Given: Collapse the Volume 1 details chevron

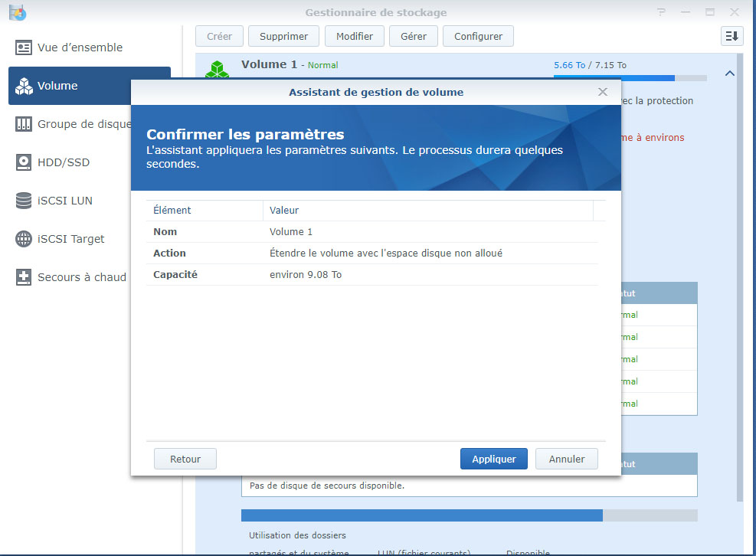Looking at the screenshot, I should pos(729,74).
